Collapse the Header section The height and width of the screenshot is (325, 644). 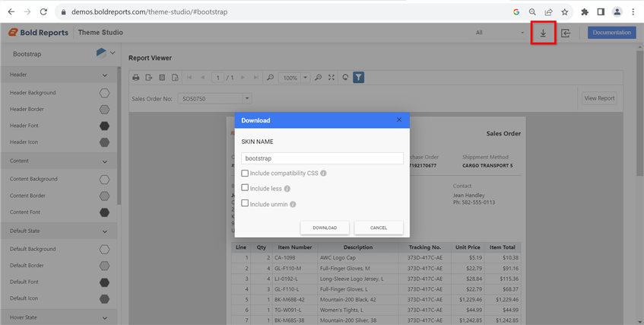tap(105, 75)
